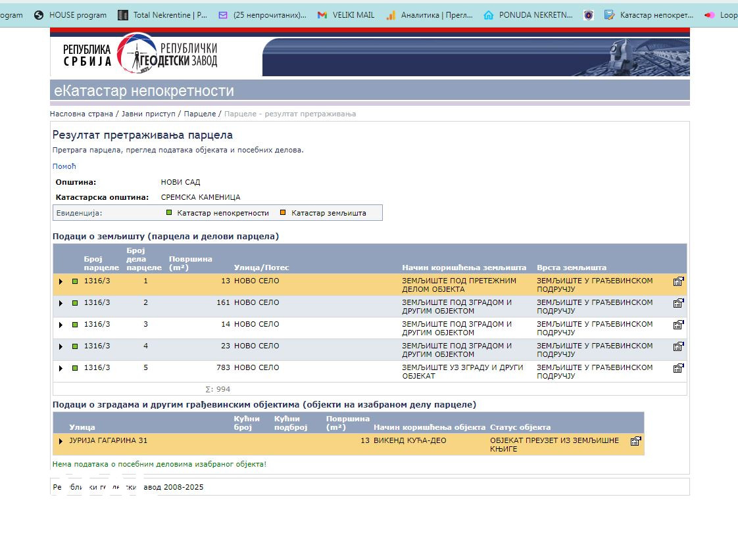Click green square in parcel part 1 row
Screen dimensions: 738x560
75,281
